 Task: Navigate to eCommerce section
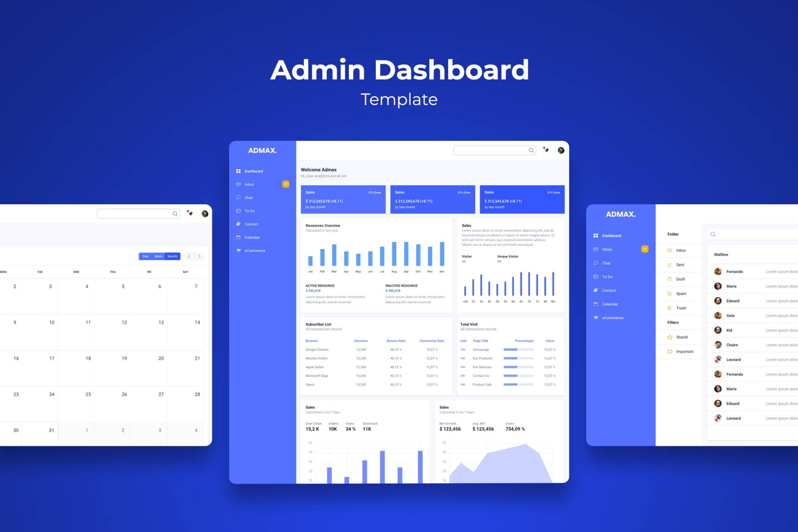click(x=255, y=251)
